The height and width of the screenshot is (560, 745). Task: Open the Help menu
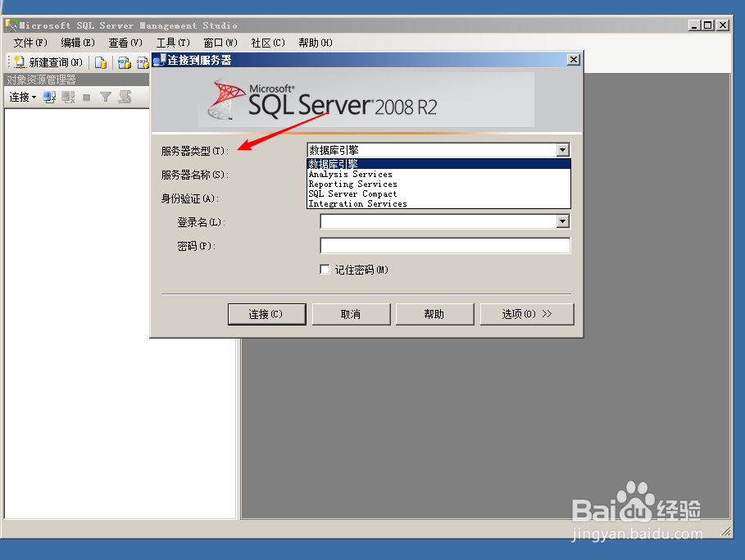pyautogui.click(x=316, y=43)
